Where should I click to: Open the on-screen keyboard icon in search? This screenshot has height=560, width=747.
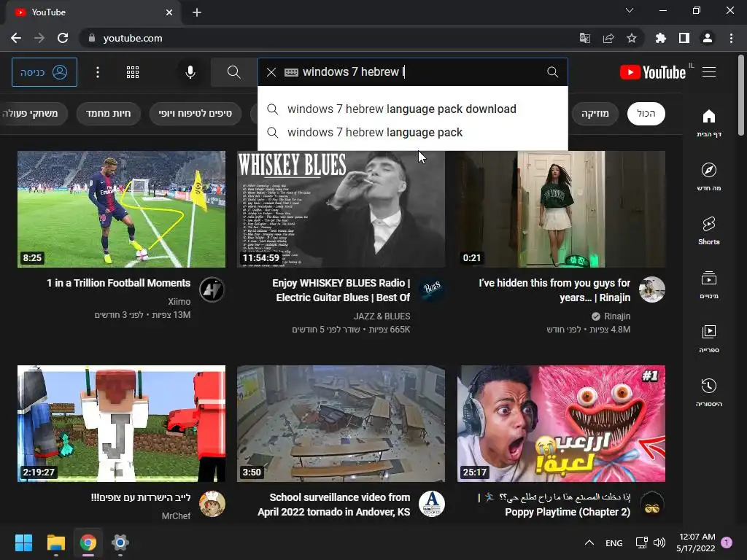pyautogui.click(x=291, y=72)
